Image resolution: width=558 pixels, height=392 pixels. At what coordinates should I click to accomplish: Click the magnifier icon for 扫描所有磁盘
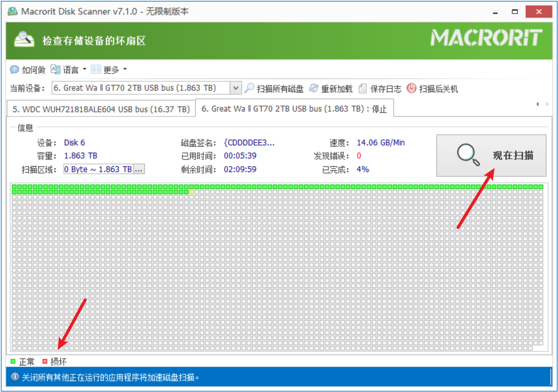pos(249,89)
